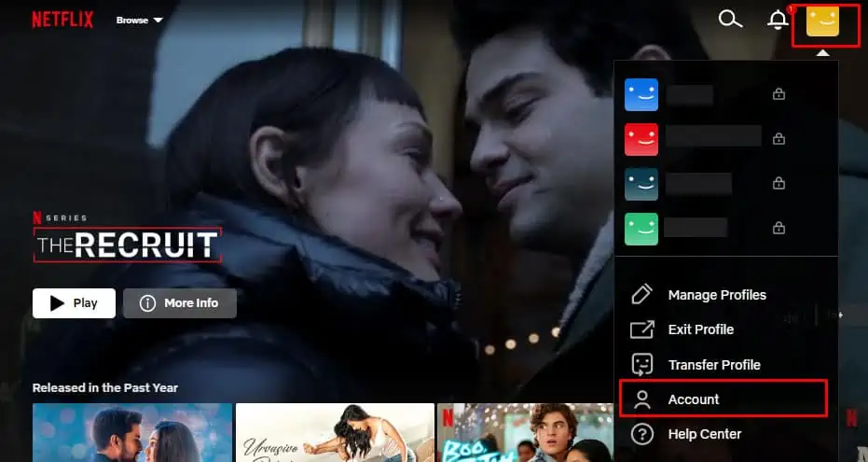Screen dimensions: 868x462
Task: Click The Recruit title logo
Action: pos(128,245)
